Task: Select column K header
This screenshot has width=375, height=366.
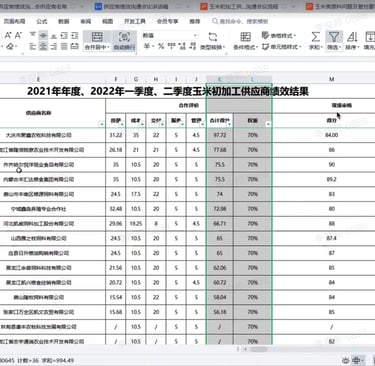Action: (x=219, y=79)
